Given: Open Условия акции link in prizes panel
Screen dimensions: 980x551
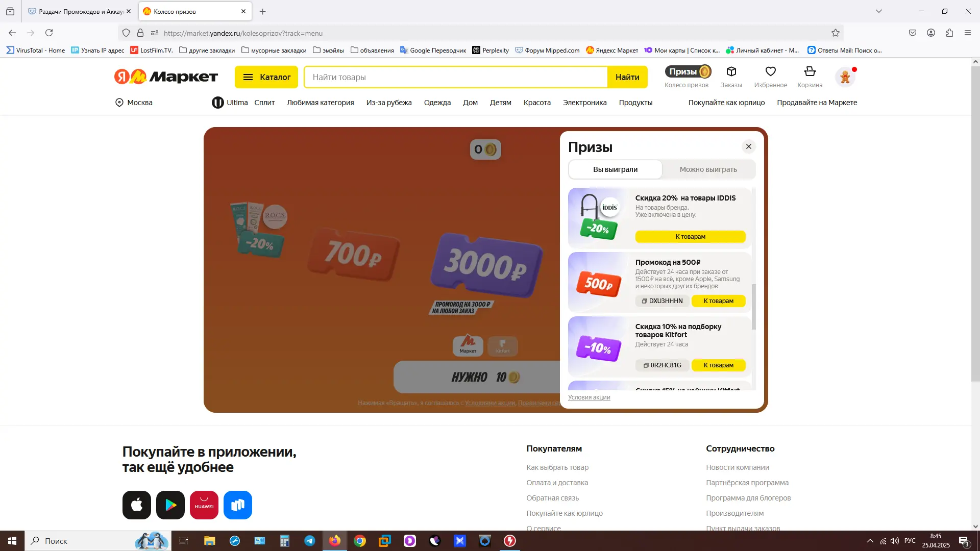Looking at the screenshot, I should [x=589, y=397].
